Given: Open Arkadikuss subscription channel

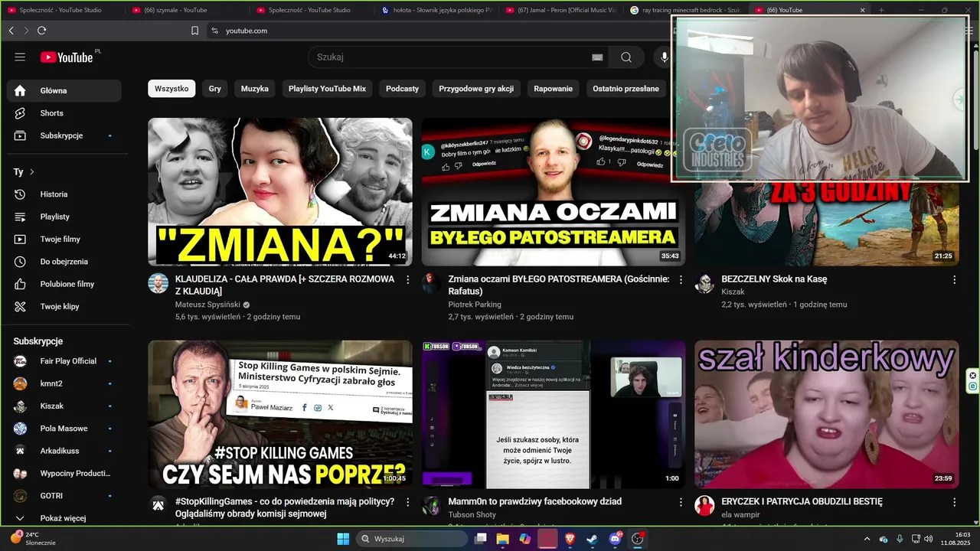Looking at the screenshot, I should coord(64,451).
